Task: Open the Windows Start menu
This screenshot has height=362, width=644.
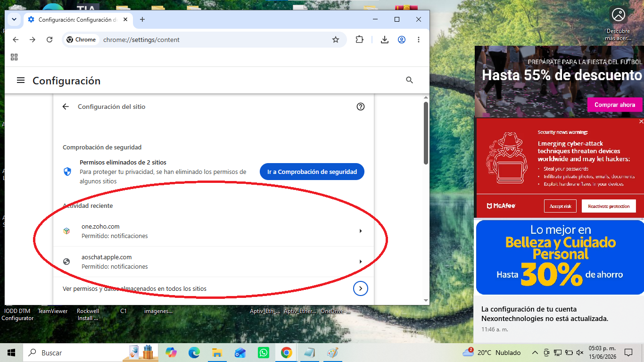Action: click(x=11, y=353)
